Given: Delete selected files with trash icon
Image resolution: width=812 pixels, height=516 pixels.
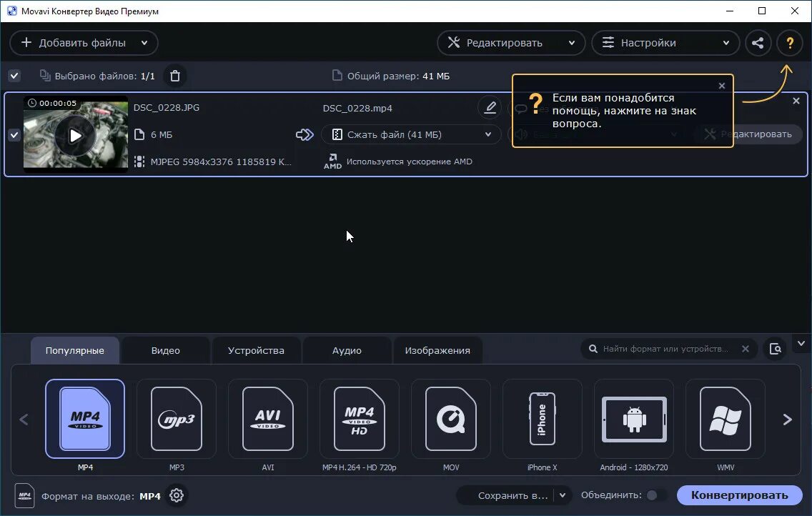Looking at the screenshot, I should [175, 76].
